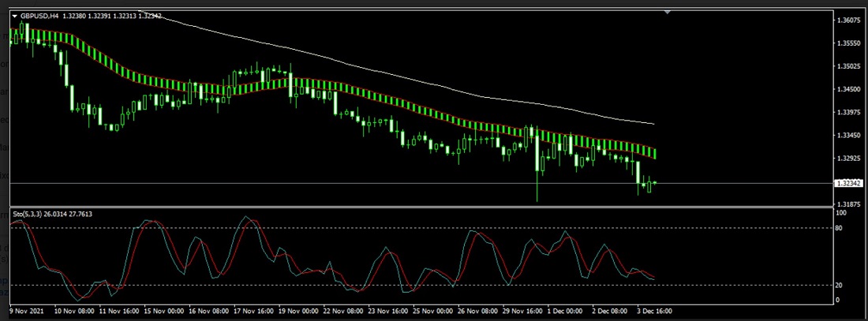Click the current price label 1.32342
868x321 pixels.
849,184
